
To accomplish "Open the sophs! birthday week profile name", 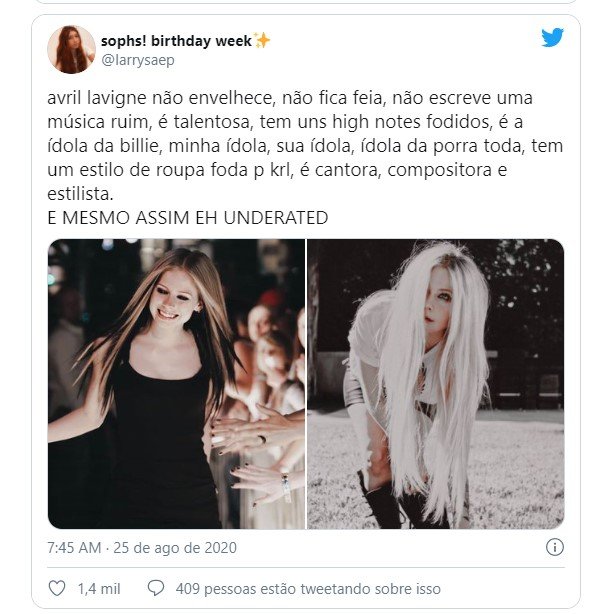I will (177, 41).
